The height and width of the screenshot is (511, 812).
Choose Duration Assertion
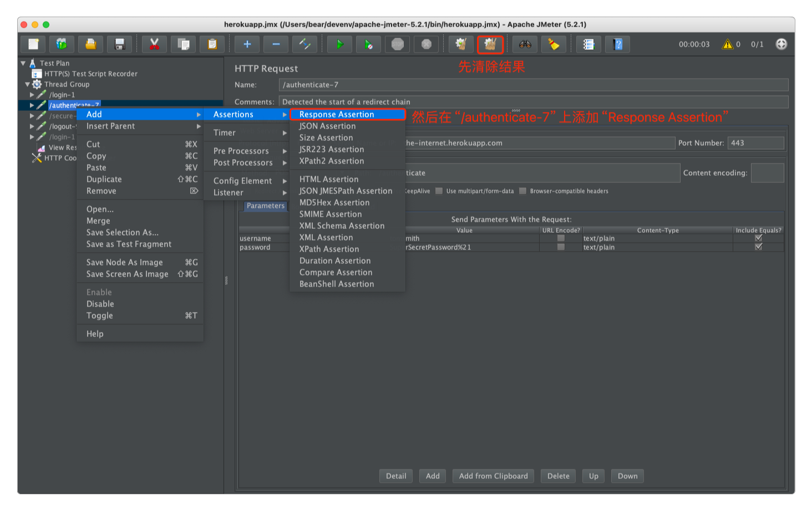click(348, 260)
